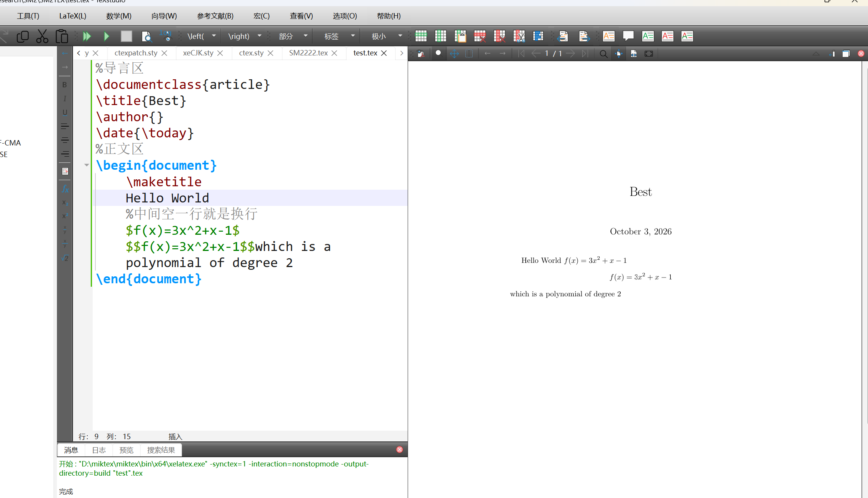
Task: Open the View Log icon
Action: [x=165, y=35]
